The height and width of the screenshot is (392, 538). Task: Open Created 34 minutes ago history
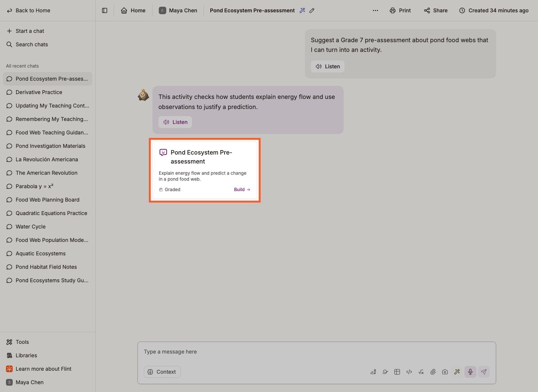494,10
